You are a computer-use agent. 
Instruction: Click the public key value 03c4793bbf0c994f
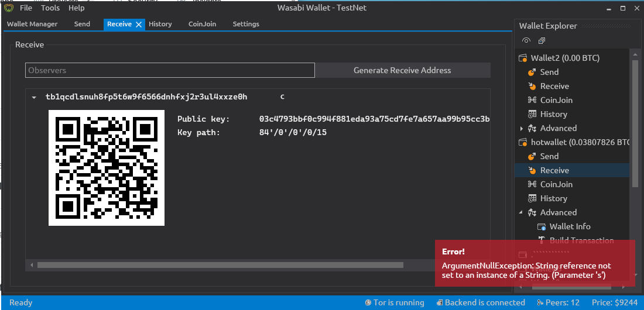[x=374, y=119]
